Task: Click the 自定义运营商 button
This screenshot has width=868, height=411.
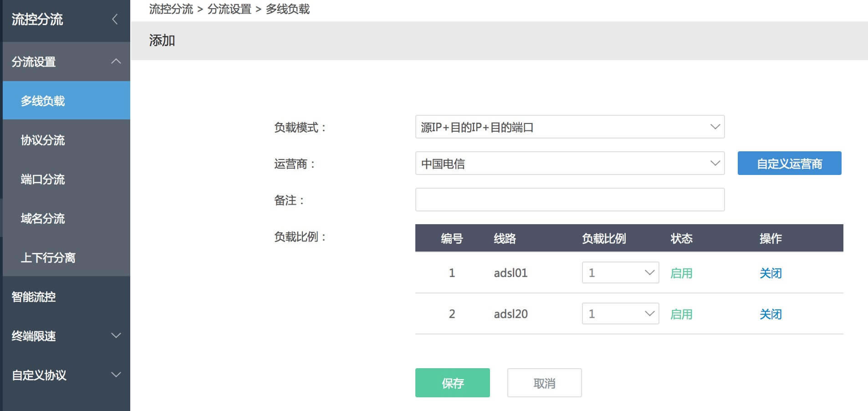Action: click(x=789, y=163)
